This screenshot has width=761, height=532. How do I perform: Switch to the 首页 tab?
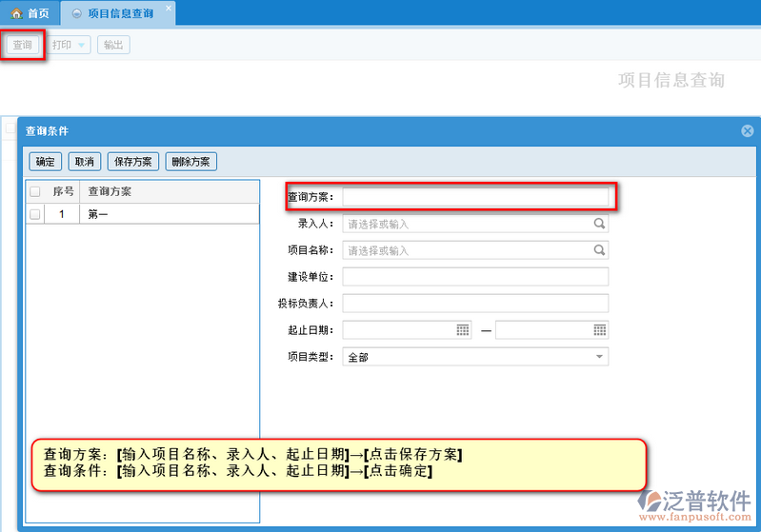[30, 14]
